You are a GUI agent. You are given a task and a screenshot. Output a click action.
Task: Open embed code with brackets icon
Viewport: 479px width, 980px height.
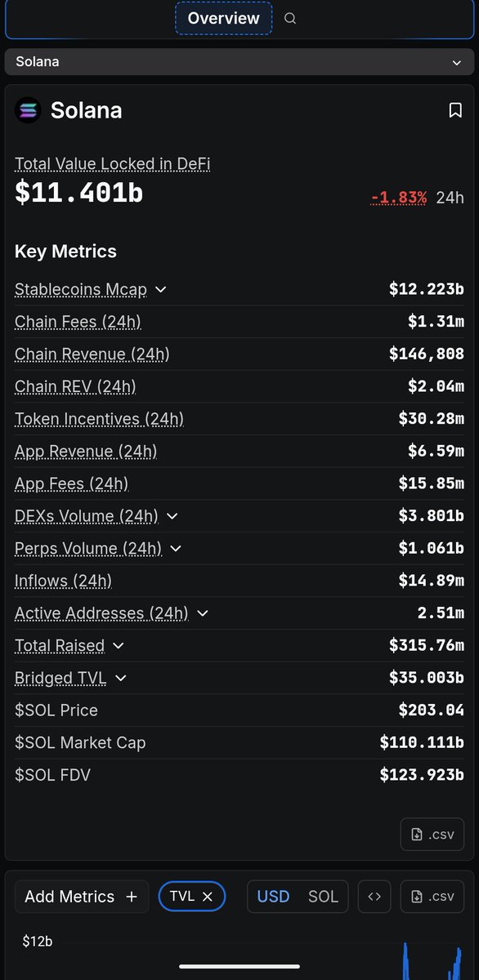tap(374, 896)
